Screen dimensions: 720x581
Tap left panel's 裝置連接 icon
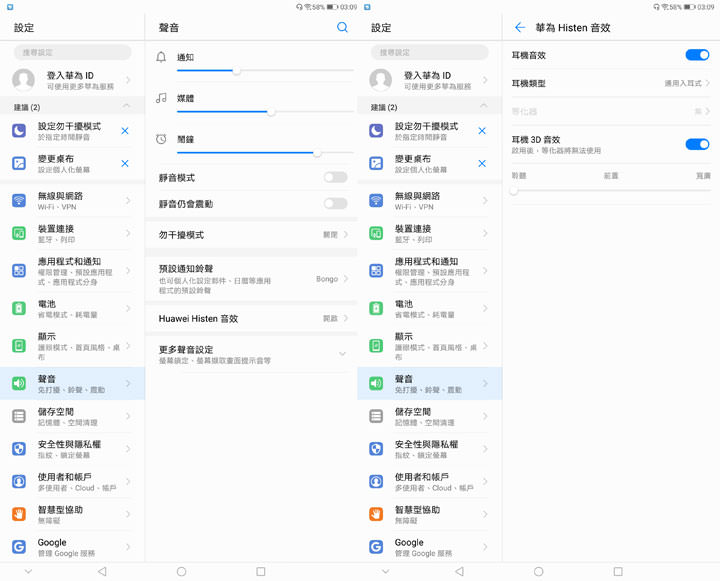(19, 233)
